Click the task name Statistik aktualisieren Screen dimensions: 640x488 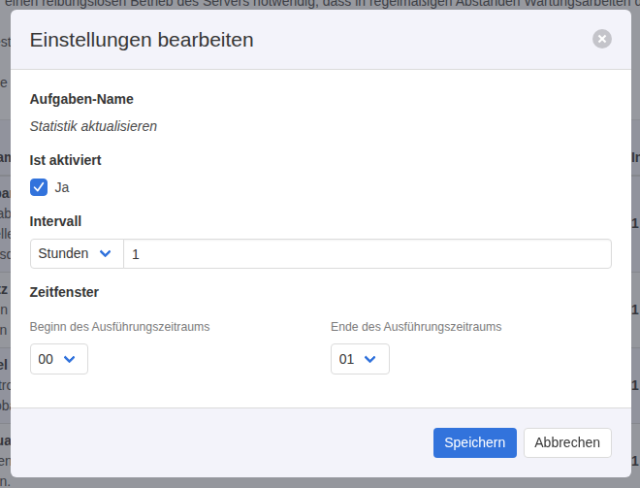(x=93, y=126)
